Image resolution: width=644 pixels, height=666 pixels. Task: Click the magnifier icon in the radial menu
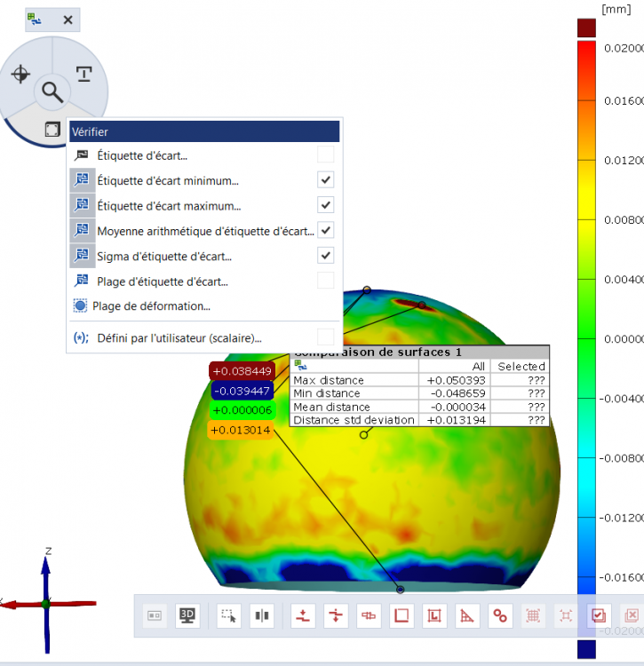(x=52, y=91)
